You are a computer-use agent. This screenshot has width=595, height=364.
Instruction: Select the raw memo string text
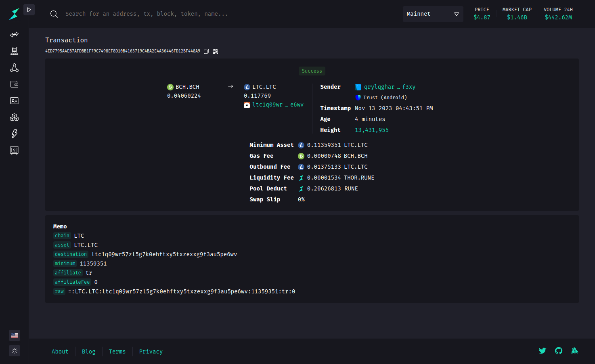182,291
